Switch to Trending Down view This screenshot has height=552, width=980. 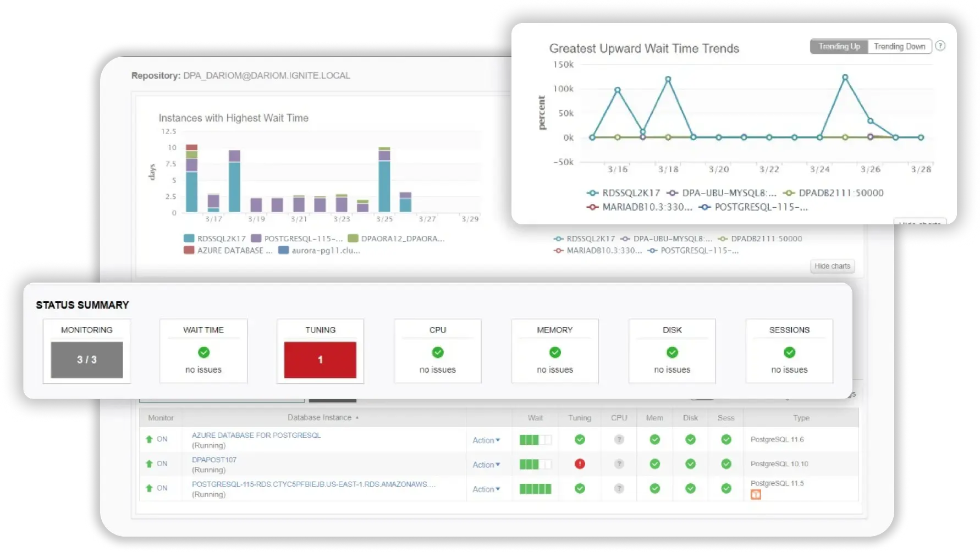pyautogui.click(x=900, y=46)
